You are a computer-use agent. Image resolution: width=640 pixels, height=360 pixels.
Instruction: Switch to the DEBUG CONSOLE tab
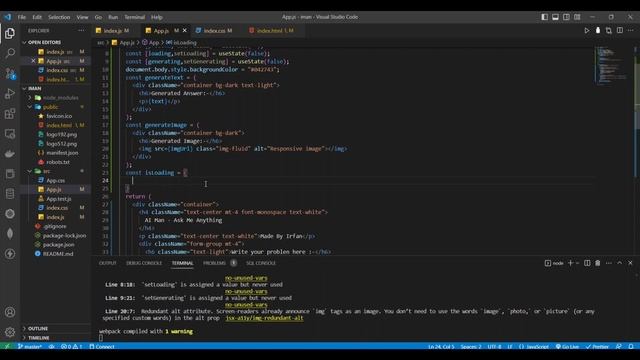144,263
